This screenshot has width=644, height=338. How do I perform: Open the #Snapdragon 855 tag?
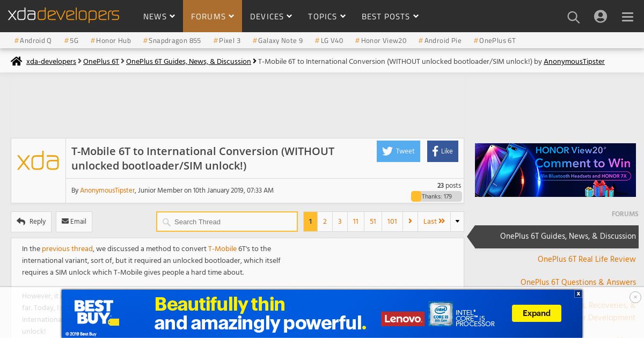[x=172, y=40]
